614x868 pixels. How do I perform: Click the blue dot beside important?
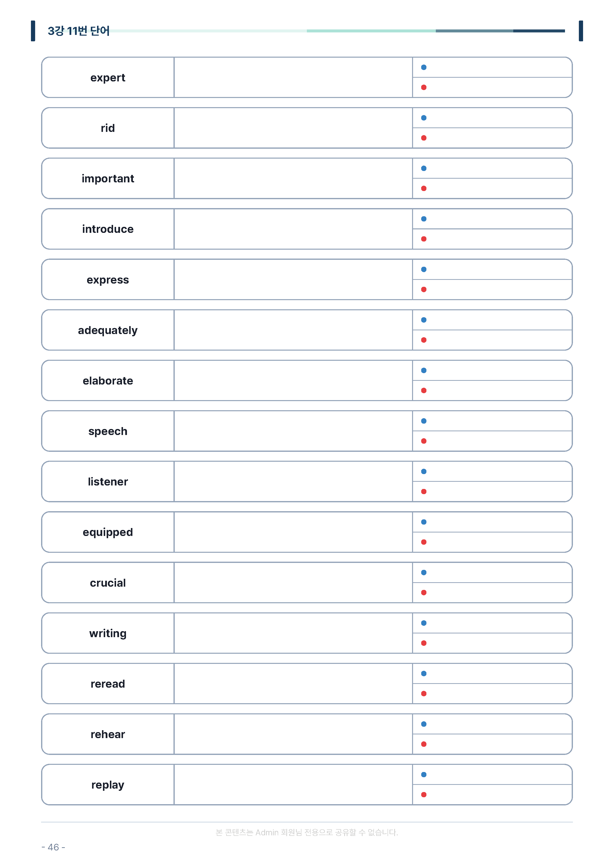coord(424,168)
